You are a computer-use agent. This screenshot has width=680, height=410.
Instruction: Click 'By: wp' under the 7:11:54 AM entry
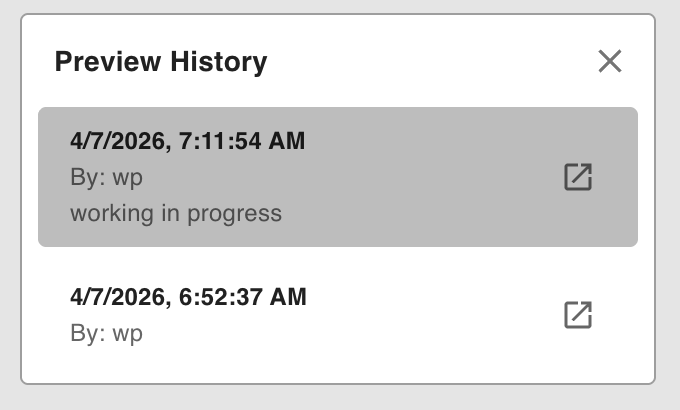point(107,177)
